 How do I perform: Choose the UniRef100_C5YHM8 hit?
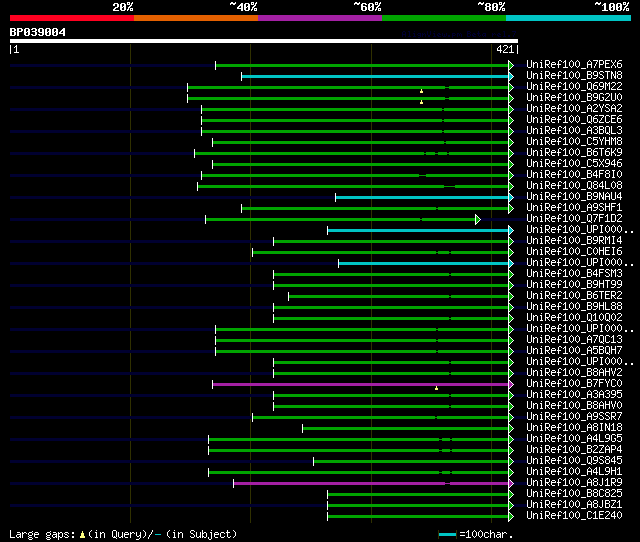point(574,142)
